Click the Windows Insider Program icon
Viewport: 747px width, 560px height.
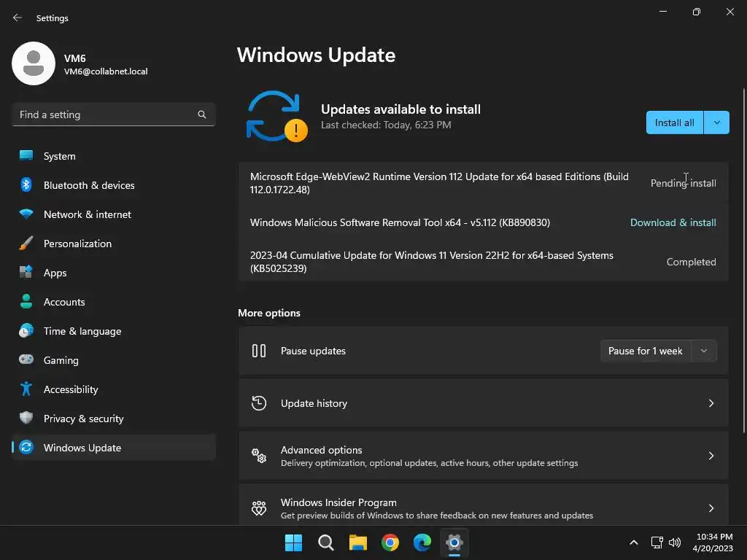[259, 508]
